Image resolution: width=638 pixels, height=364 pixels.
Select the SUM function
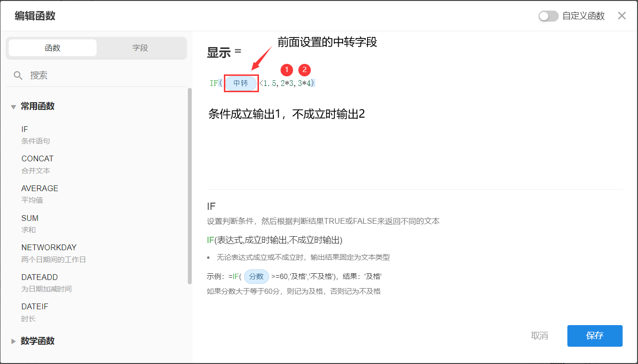30,218
